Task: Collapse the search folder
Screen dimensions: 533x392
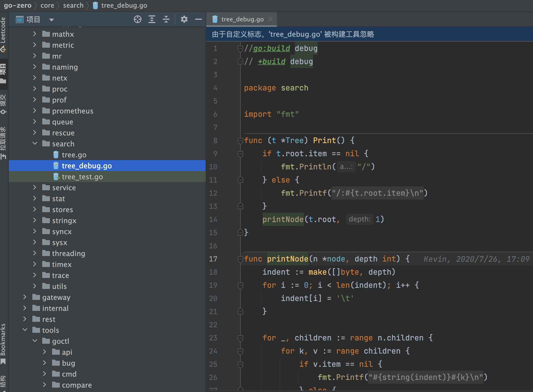Action: click(x=35, y=144)
